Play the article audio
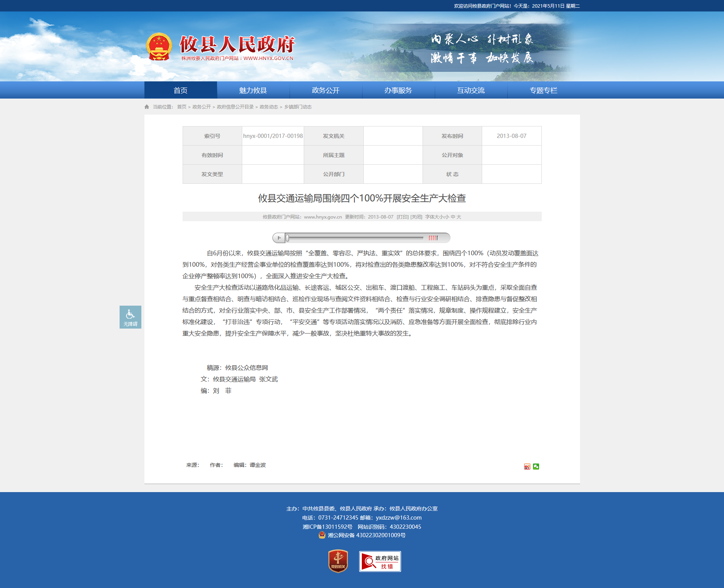This screenshot has width=724, height=588. 279,238
